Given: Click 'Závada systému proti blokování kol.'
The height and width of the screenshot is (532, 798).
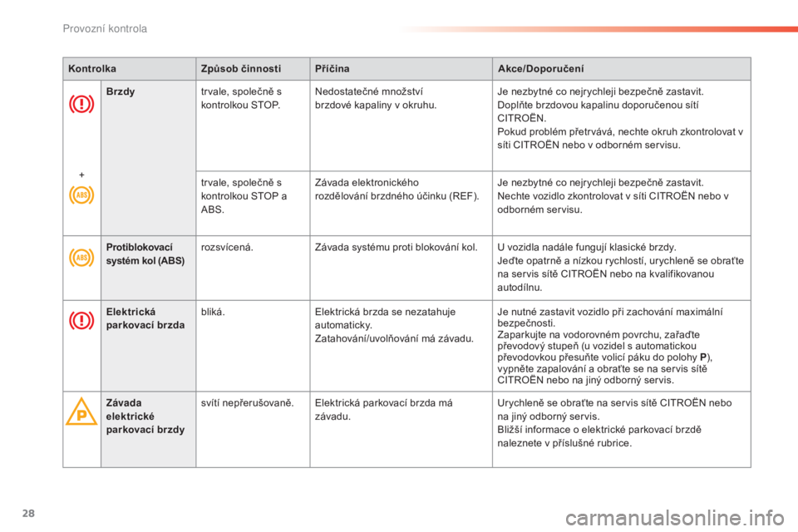Looking at the screenshot, I should [396, 248].
